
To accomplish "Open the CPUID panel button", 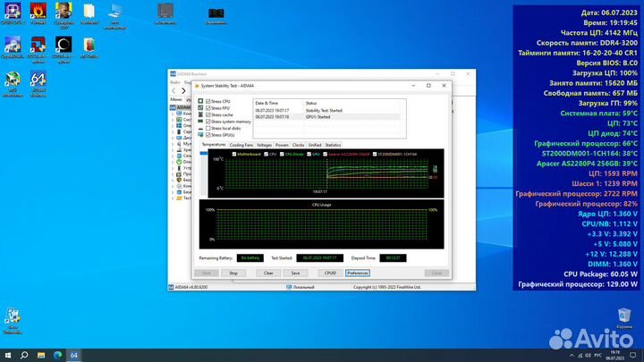I will [x=330, y=273].
